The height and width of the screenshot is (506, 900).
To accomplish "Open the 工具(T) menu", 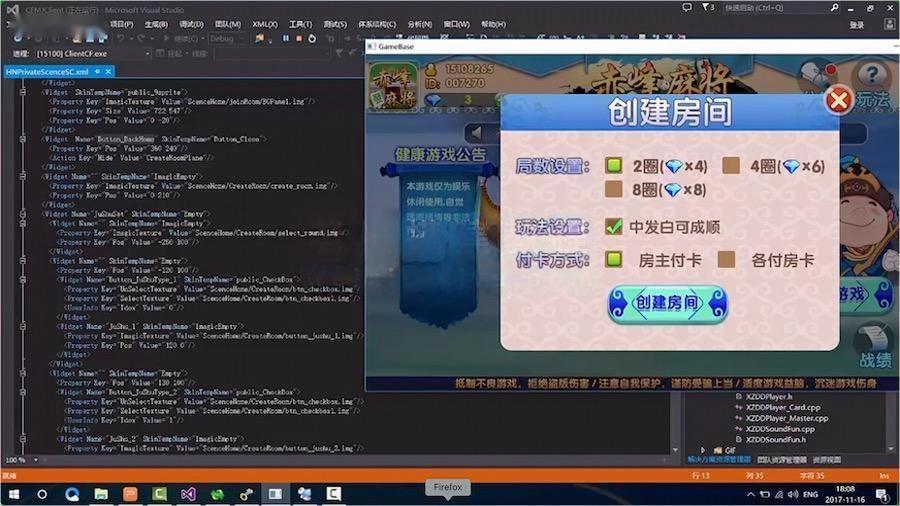I will pos(300,24).
